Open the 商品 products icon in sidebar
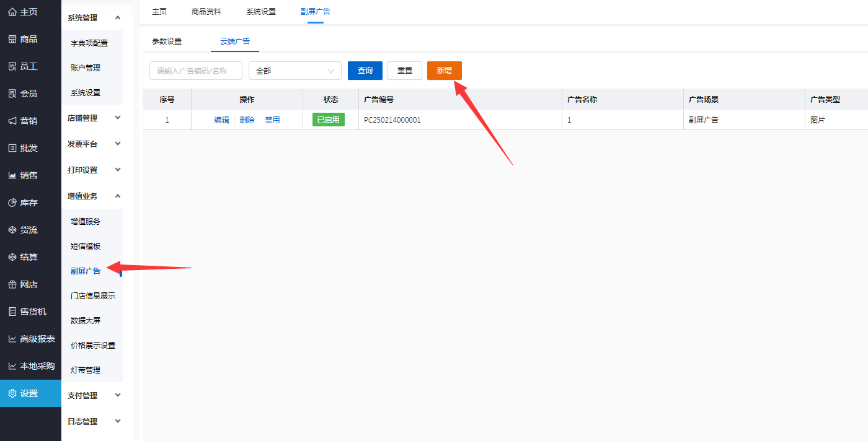 (x=12, y=39)
